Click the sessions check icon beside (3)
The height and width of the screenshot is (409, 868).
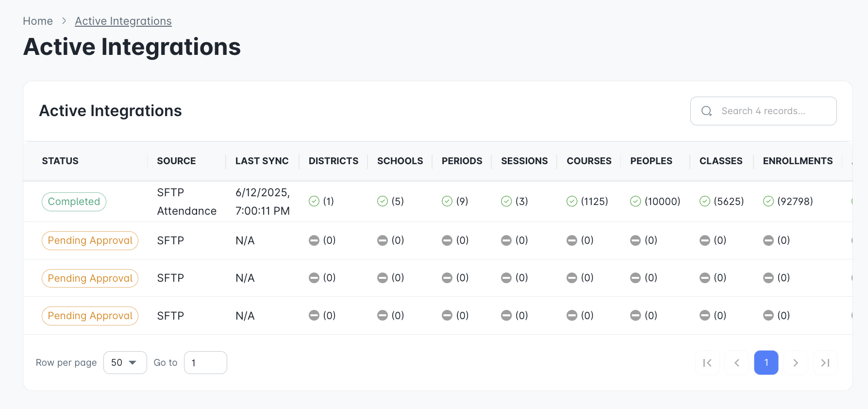(506, 201)
